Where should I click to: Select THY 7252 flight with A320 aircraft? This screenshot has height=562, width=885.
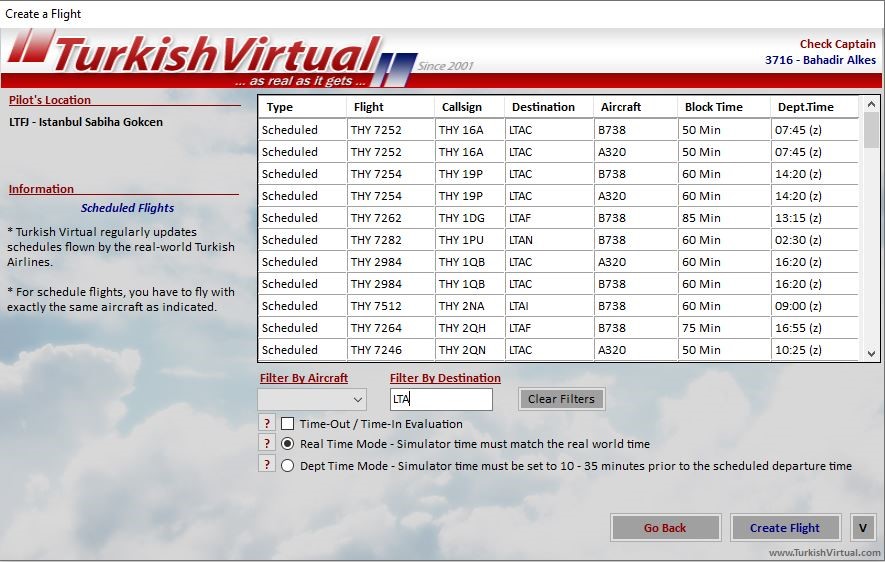(x=559, y=152)
